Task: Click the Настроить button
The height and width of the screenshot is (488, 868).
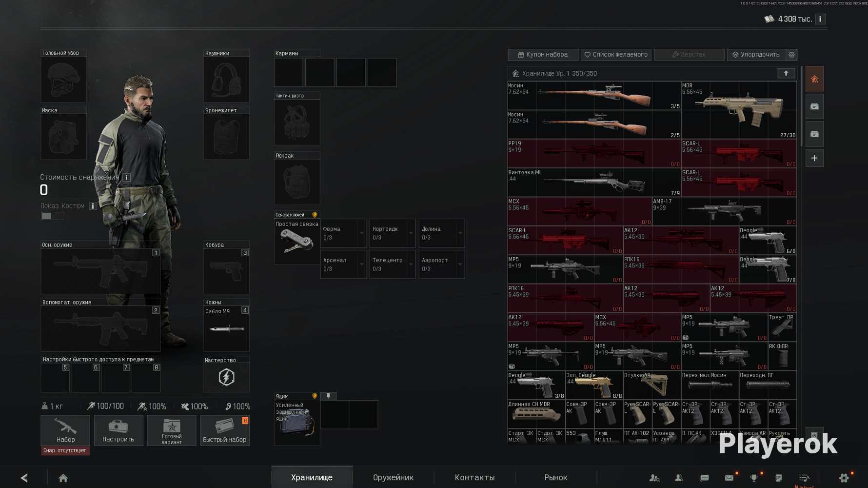Action: click(118, 430)
